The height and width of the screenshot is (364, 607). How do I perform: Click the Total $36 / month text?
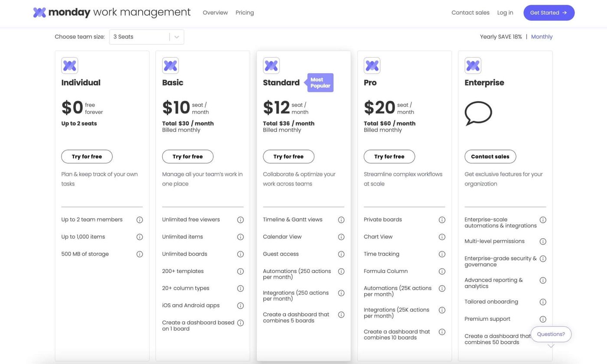[288, 123]
